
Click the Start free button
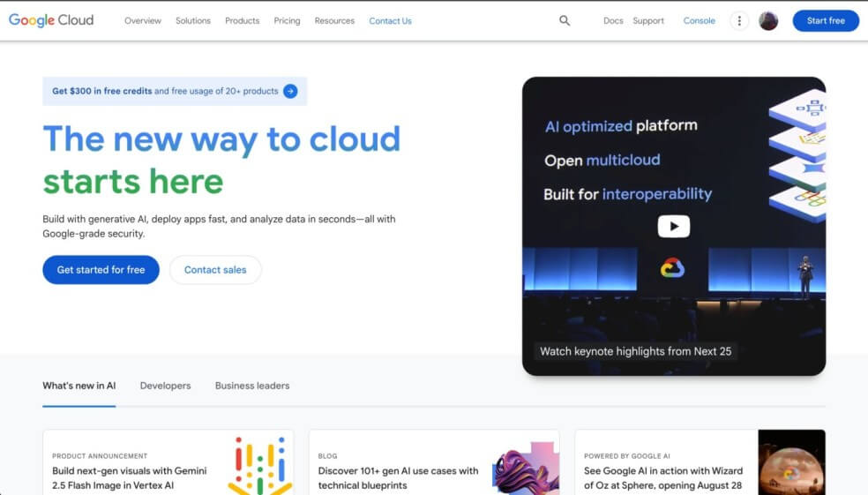pos(825,20)
